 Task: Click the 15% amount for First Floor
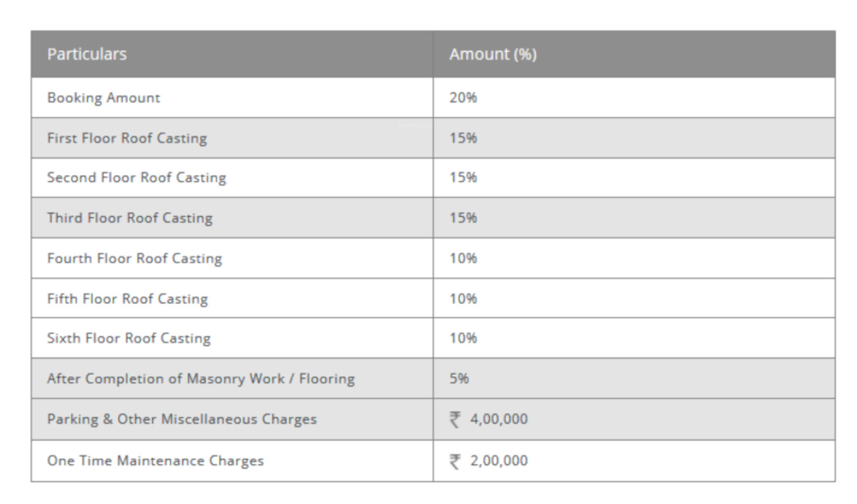pos(463,138)
